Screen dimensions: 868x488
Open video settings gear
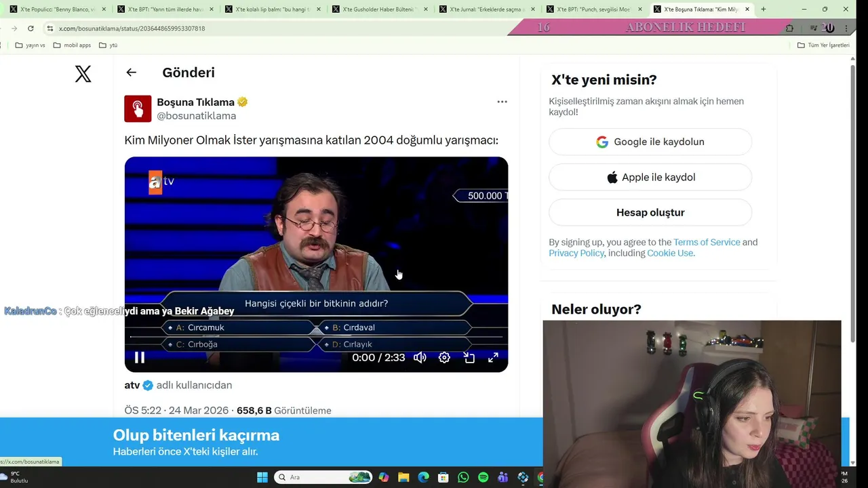tap(444, 357)
